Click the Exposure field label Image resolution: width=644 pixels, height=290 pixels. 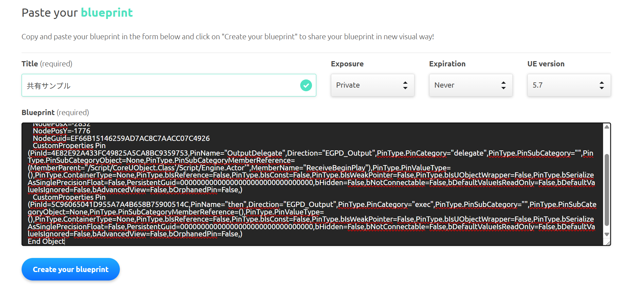[347, 64]
